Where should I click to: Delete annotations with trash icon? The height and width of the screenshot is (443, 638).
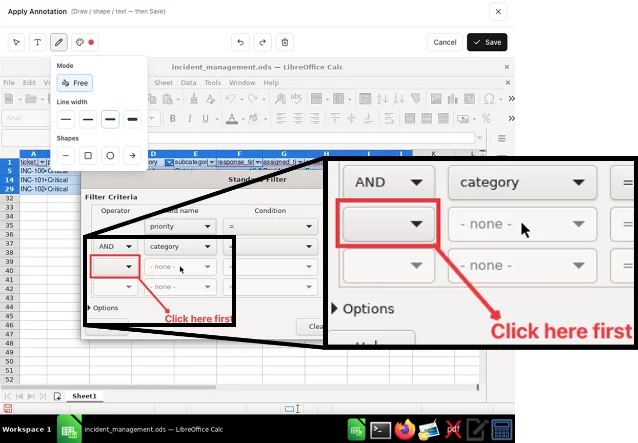coord(285,42)
